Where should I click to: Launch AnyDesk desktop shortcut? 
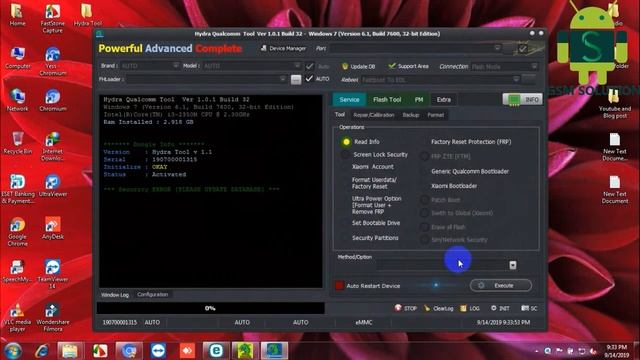(x=52, y=228)
